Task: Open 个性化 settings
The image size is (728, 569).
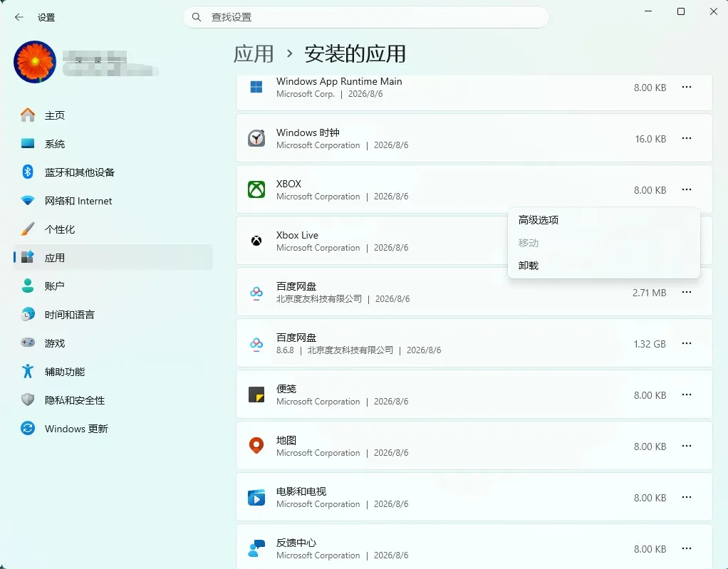Action: (113, 229)
